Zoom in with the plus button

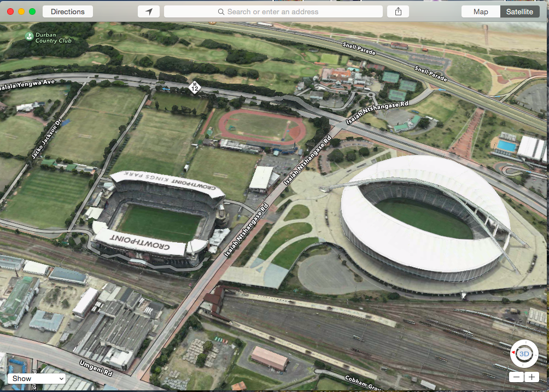click(x=532, y=377)
